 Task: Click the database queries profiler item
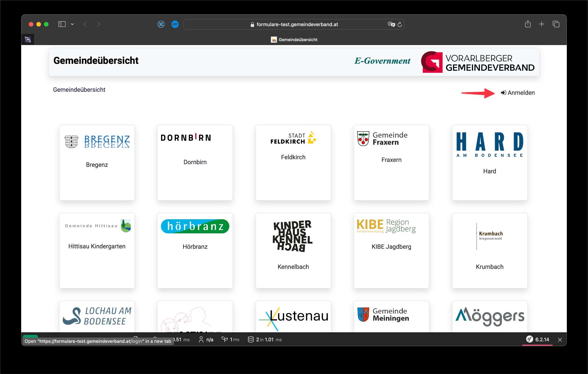(x=265, y=340)
